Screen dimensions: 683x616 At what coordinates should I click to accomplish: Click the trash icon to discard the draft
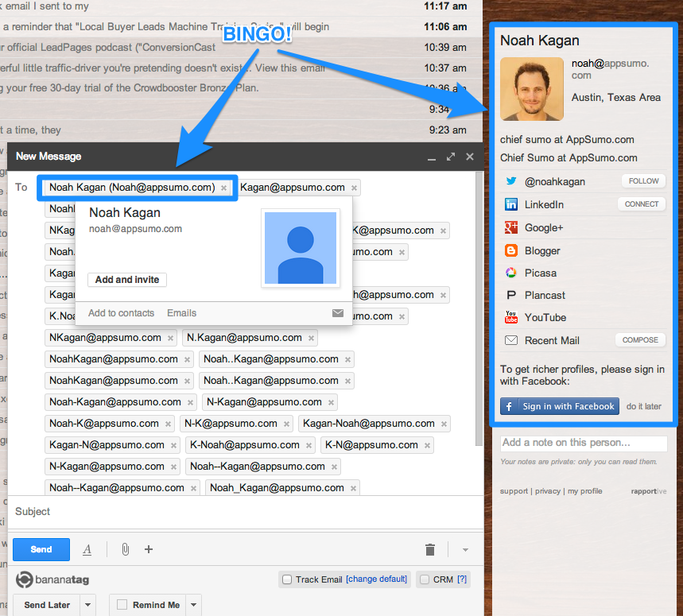430,549
